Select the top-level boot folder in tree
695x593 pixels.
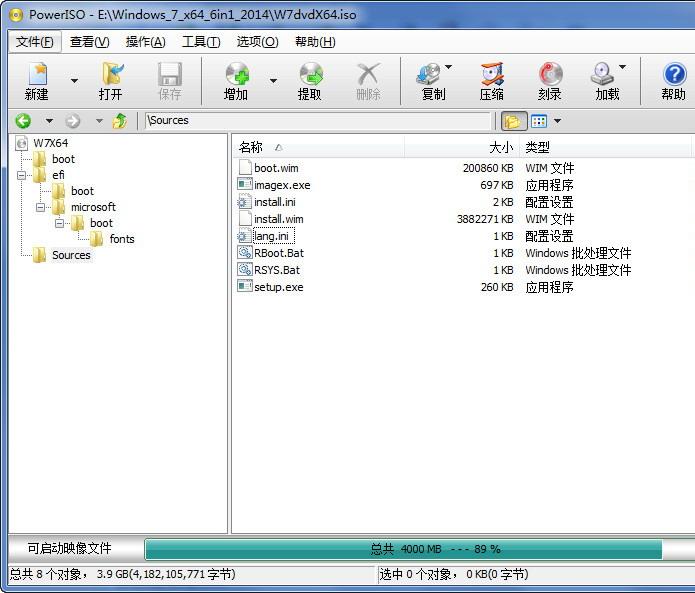[x=63, y=159]
